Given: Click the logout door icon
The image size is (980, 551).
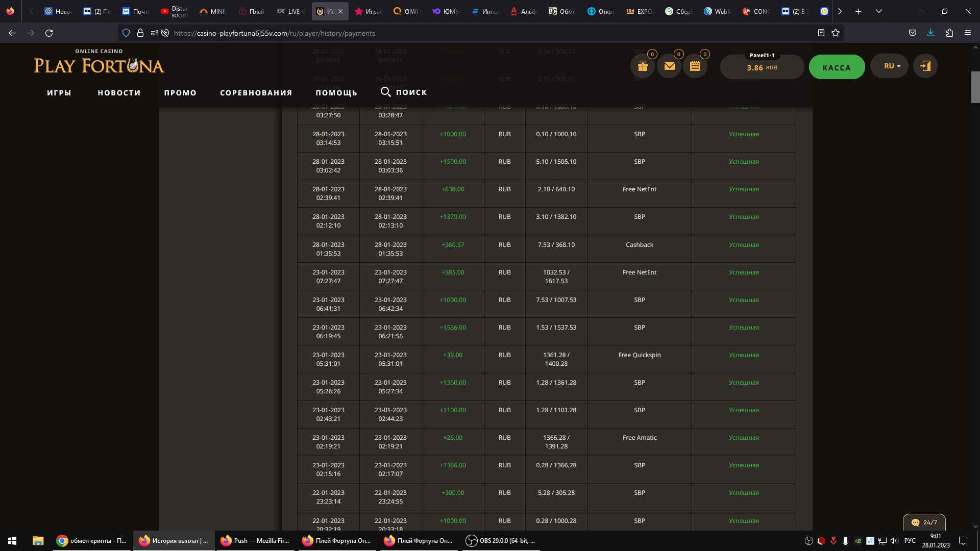Looking at the screenshot, I should pyautogui.click(x=925, y=66).
